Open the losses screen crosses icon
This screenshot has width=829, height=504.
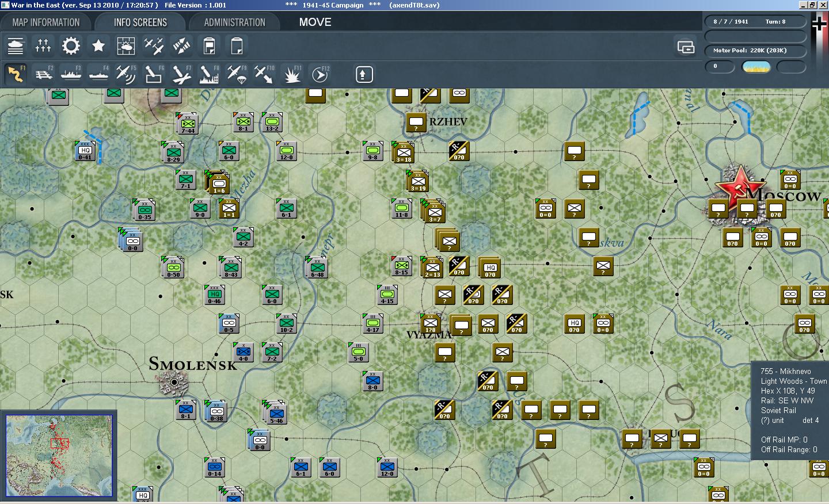[43, 45]
